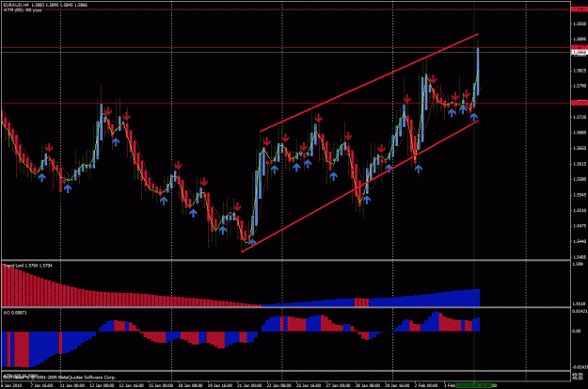
Task: Click the 15 Jan 00:00 time label
Action: click(x=160, y=385)
